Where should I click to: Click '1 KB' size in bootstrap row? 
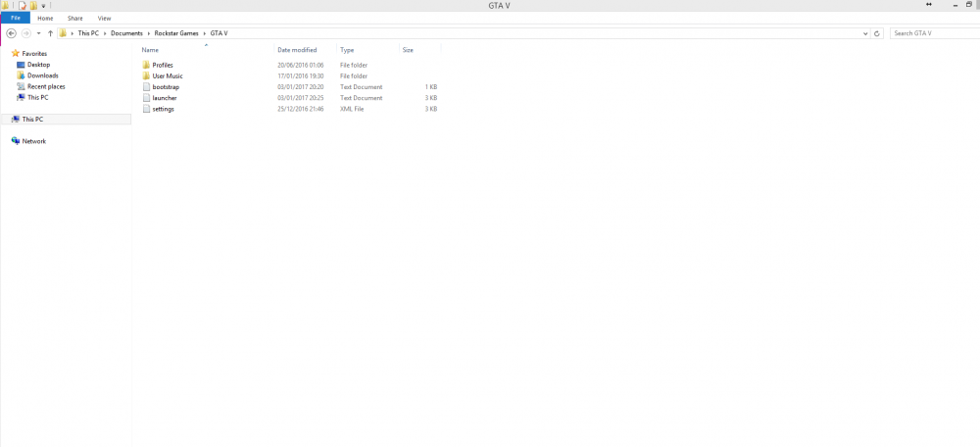coord(430,87)
